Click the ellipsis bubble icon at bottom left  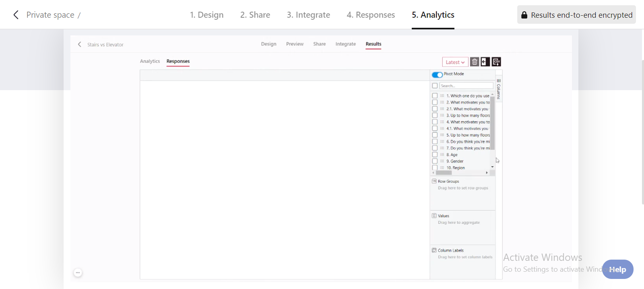coord(78,272)
